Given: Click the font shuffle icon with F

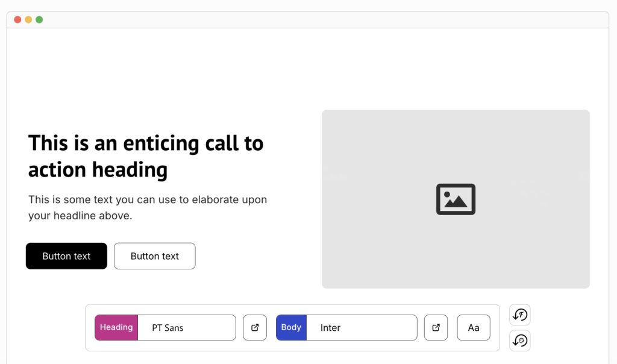Looking at the screenshot, I should coord(520,315).
